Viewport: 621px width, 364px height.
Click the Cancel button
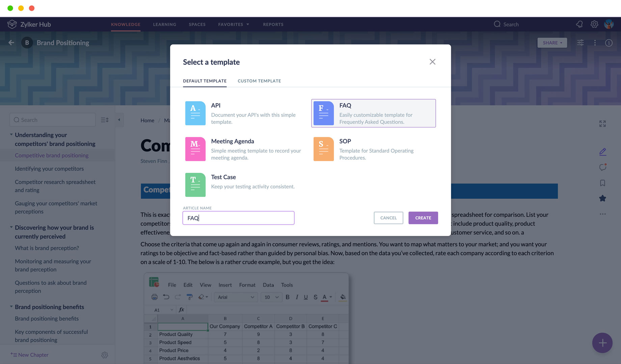[388, 218]
